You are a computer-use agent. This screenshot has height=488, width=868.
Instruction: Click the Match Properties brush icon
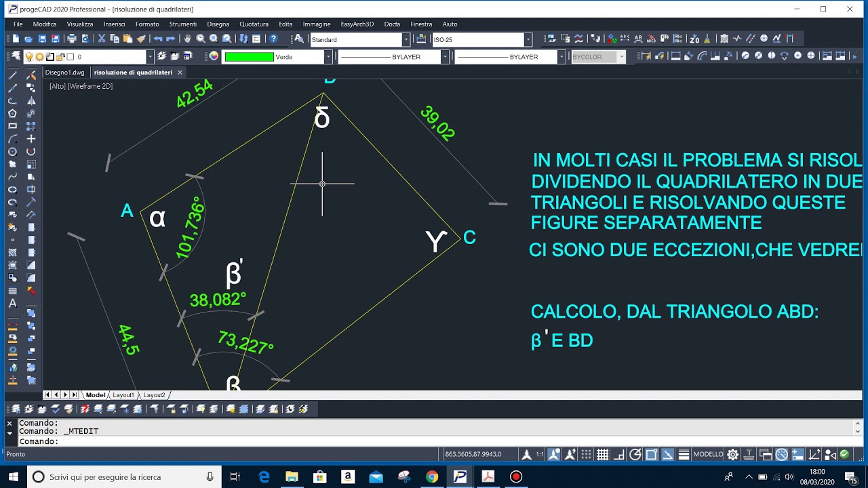point(141,39)
